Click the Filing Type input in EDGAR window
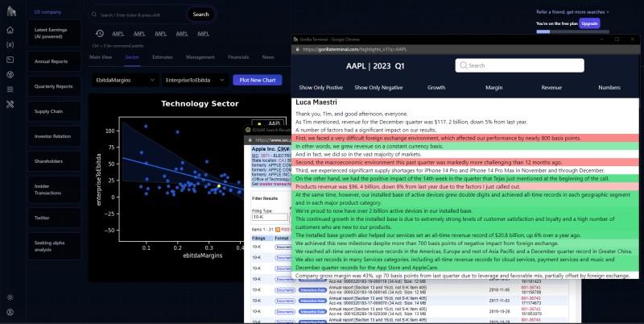Image resolution: width=644 pixels, height=324 pixels. pos(270,217)
